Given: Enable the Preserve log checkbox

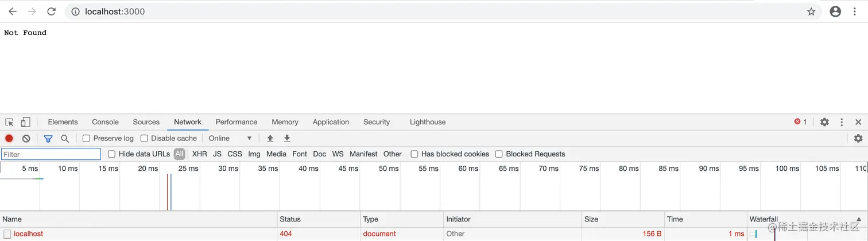Looking at the screenshot, I should [x=86, y=138].
